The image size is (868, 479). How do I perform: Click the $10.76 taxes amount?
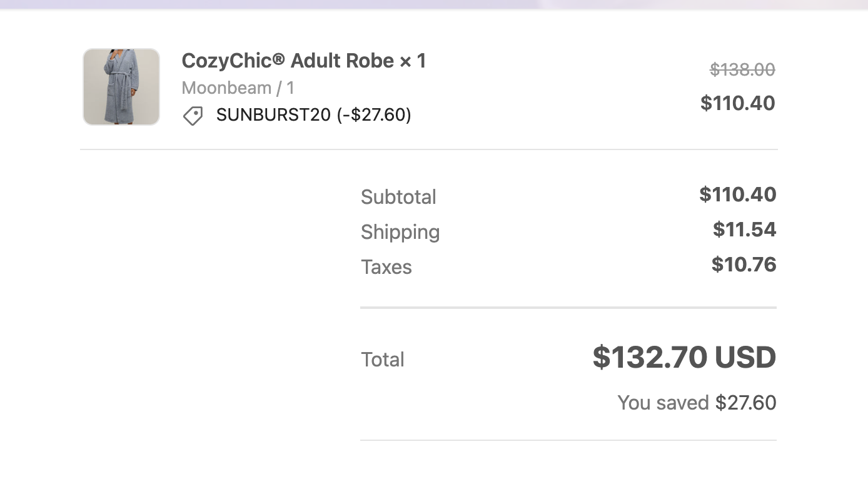[744, 265]
